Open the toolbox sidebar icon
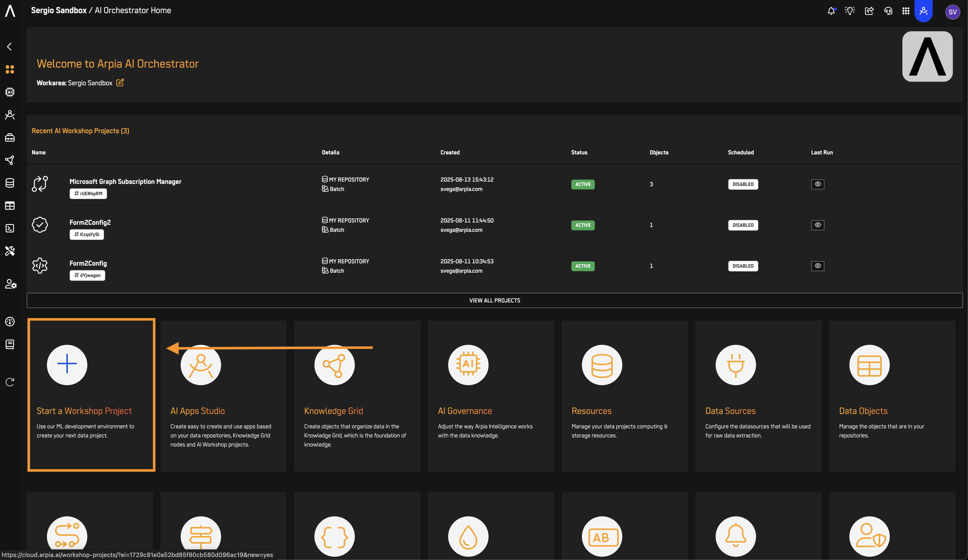This screenshot has width=968, height=560. [10, 137]
